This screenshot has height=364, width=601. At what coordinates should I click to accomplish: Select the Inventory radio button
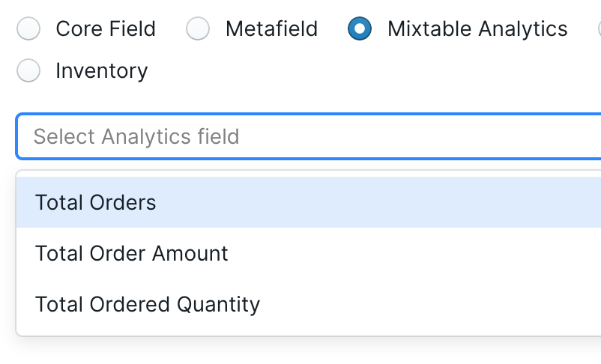click(x=28, y=71)
